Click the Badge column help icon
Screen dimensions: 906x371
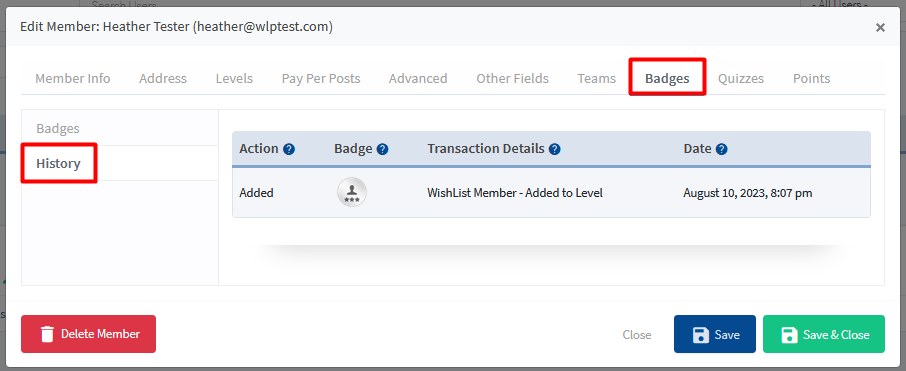click(383, 149)
